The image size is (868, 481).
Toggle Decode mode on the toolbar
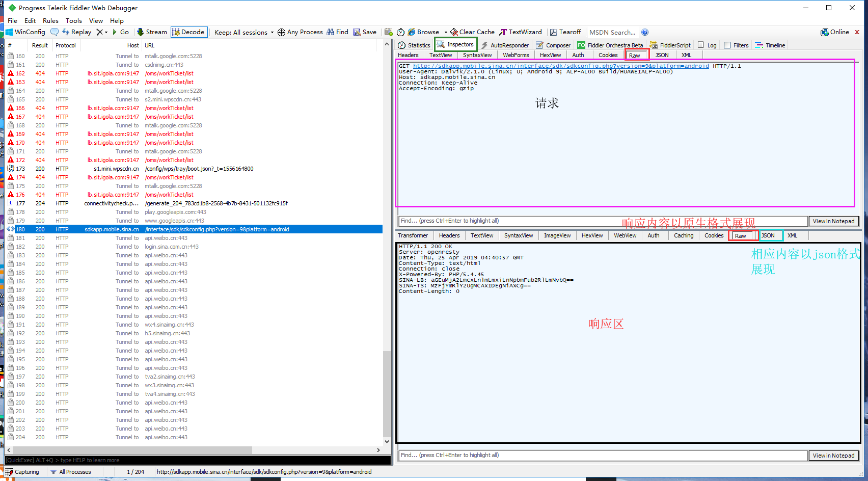(188, 32)
